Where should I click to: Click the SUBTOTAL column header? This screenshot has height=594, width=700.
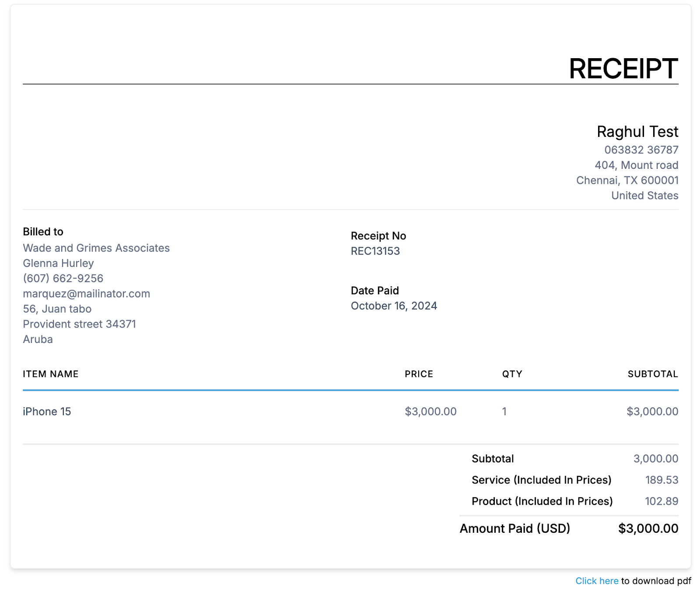[653, 374]
